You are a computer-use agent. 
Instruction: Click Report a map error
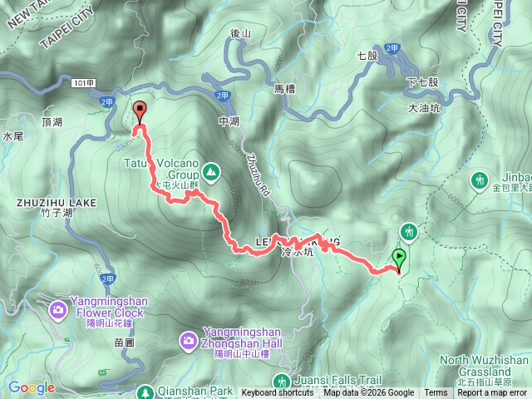[x=492, y=393]
